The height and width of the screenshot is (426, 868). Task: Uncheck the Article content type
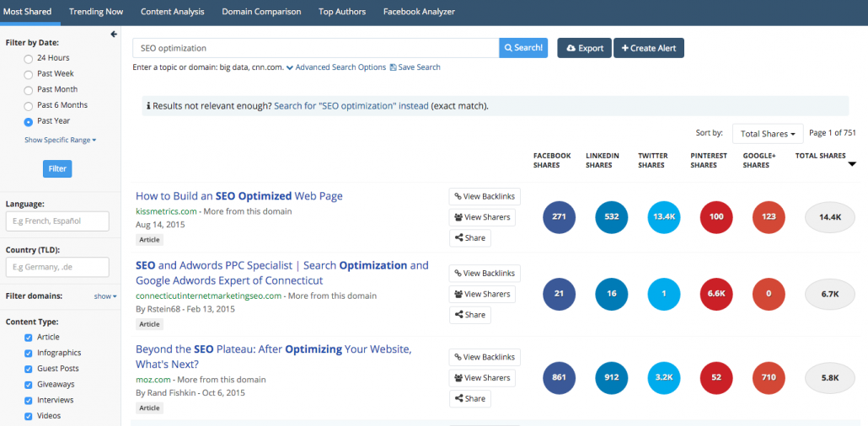point(29,338)
